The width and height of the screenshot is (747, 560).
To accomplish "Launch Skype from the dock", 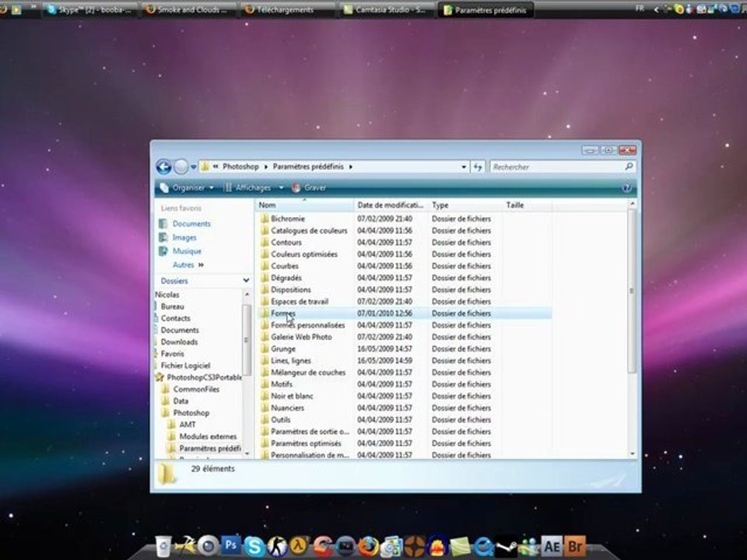I will (254, 546).
